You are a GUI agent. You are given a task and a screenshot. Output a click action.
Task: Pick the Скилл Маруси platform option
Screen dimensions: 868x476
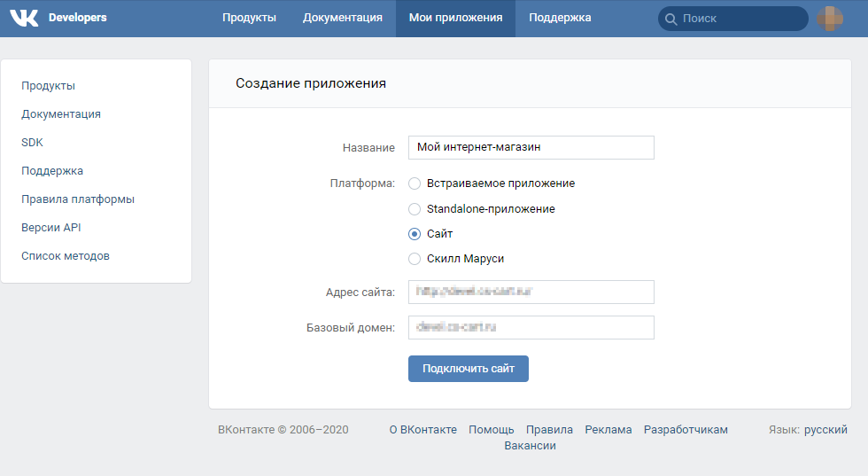pos(415,259)
